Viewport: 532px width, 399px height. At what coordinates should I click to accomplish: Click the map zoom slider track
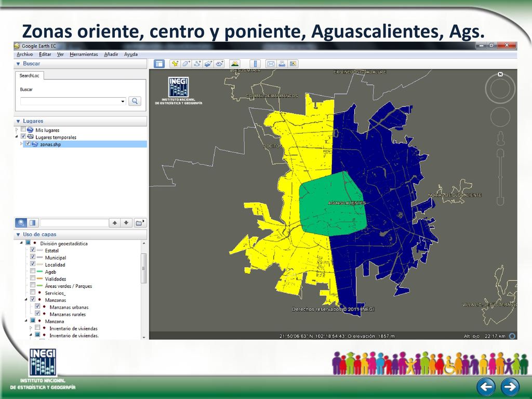500,177
